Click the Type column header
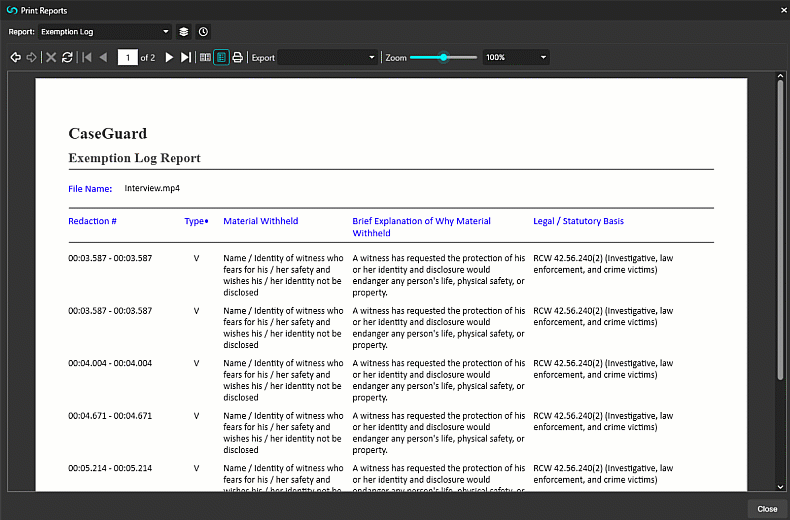Screen dimensions: 790x520 pos(196,221)
